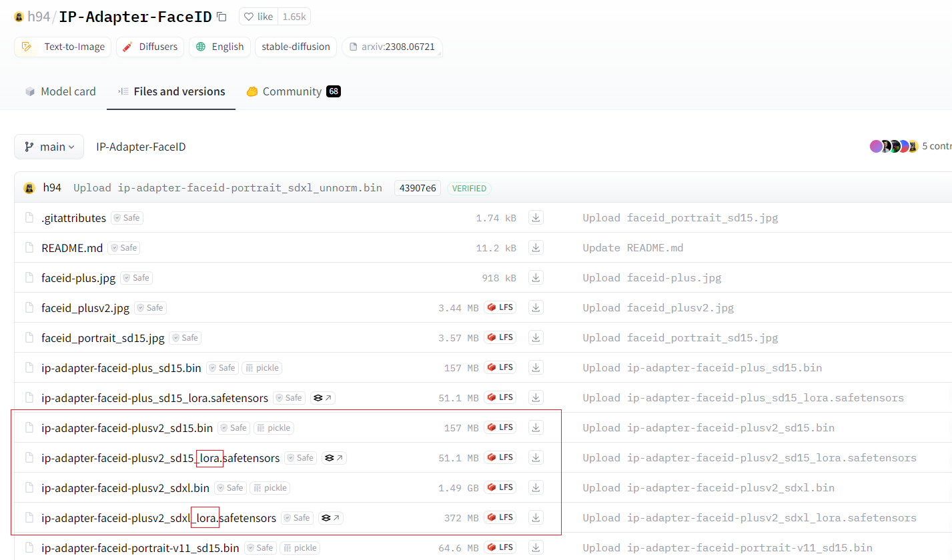Download ip-adapter-faceid-plusv2_sdxl.bin
Image resolution: width=952 pixels, height=560 pixels.
click(x=536, y=487)
